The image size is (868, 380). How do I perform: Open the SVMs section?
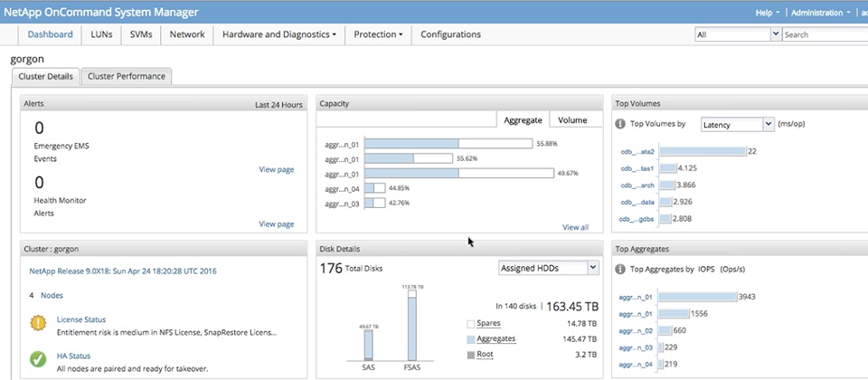141,34
